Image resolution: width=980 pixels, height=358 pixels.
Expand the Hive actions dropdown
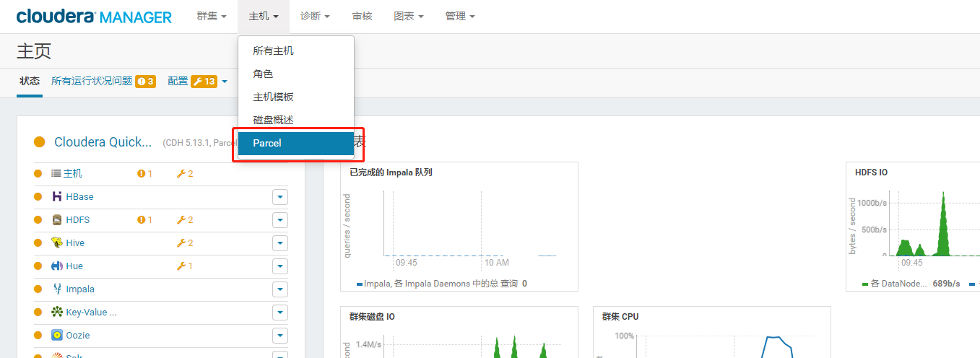280,243
